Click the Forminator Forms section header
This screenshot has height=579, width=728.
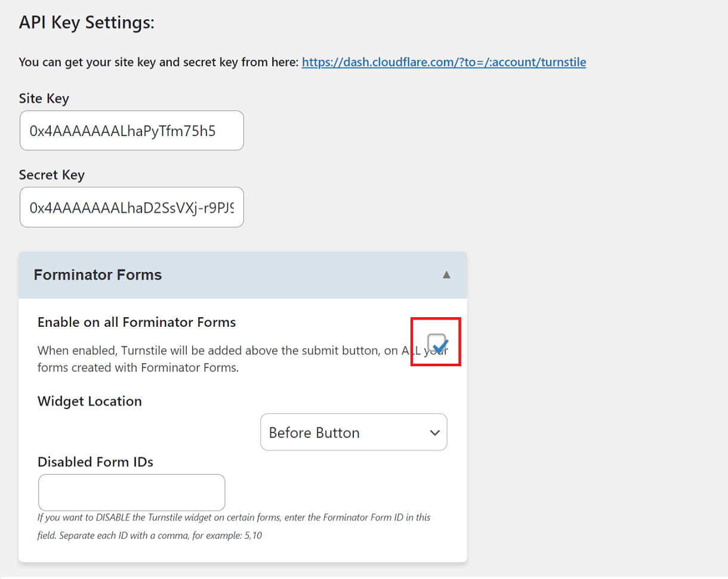(x=243, y=275)
